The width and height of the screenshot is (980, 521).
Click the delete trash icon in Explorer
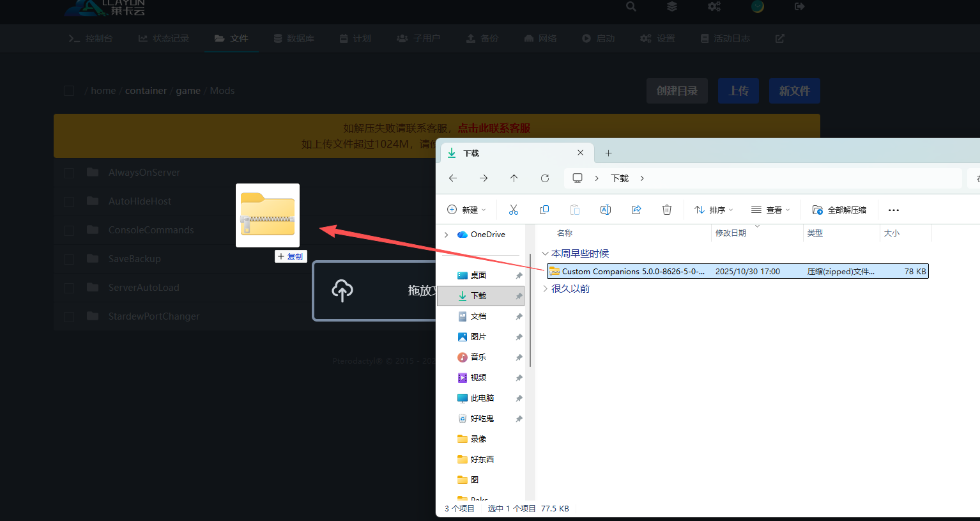pos(667,210)
